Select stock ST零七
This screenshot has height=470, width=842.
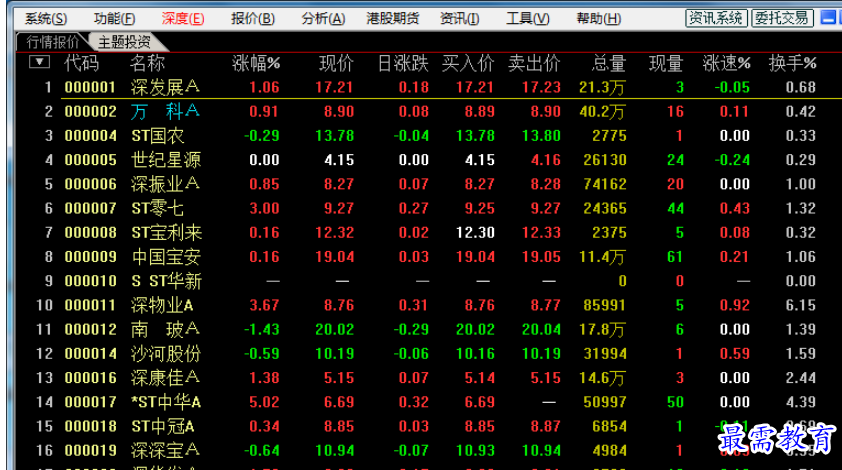pyautogui.click(x=158, y=208)
